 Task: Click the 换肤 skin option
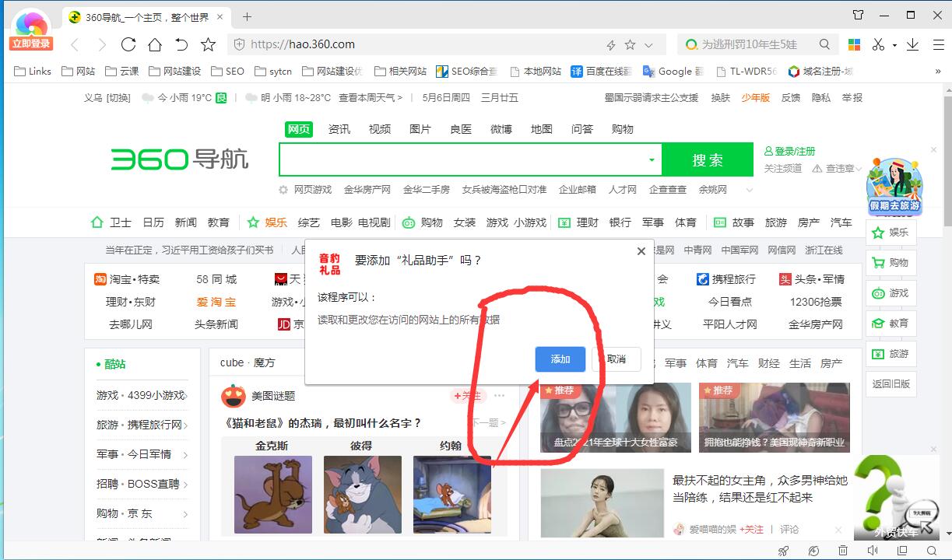coord(721,98)
